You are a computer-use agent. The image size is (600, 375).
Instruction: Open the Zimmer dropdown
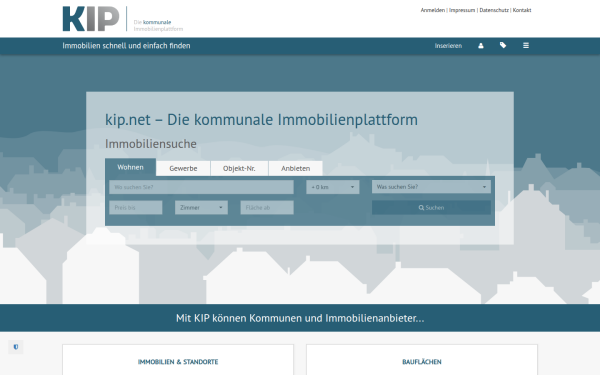[201, 207]
